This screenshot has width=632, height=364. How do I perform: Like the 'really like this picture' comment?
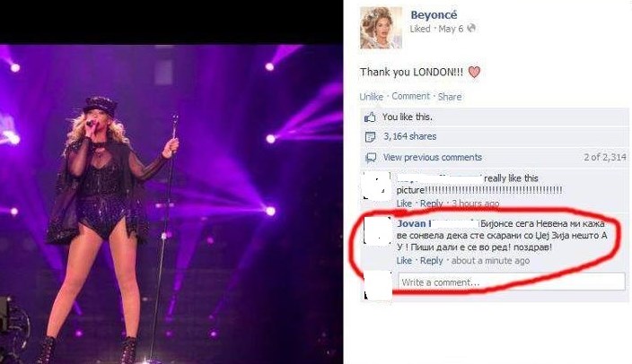pos(404,204)
